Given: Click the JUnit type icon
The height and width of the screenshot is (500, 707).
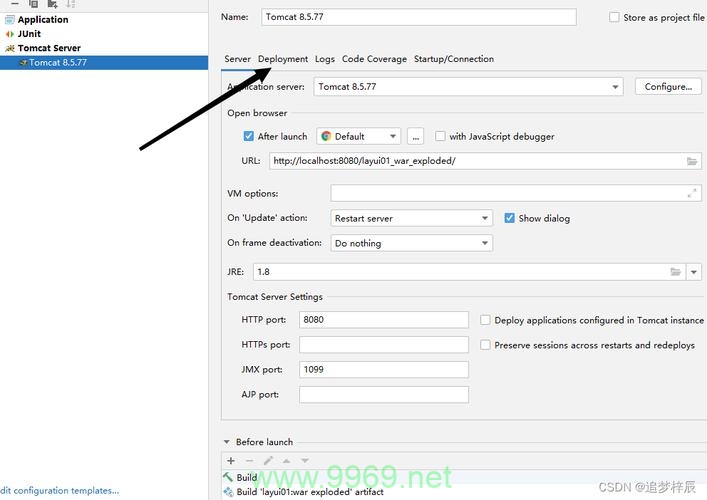Looking at the screenshot, I should pyautogui.click(x=9, y=34).
